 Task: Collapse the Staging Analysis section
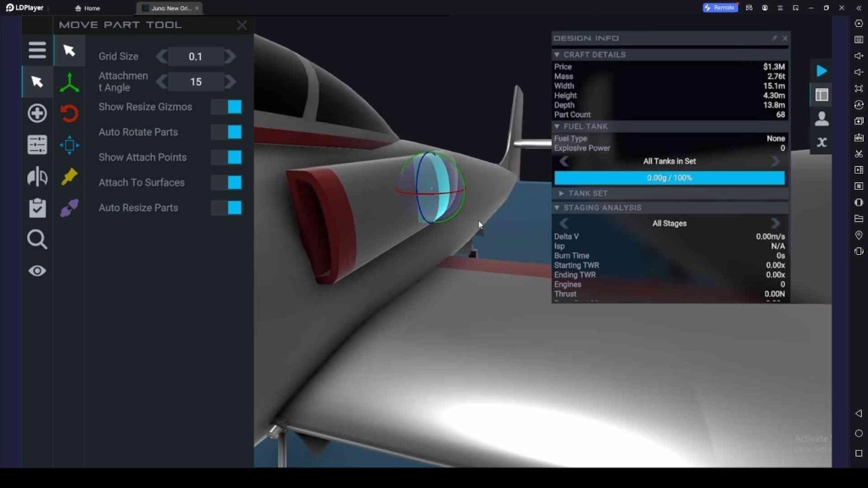point(670,208)
